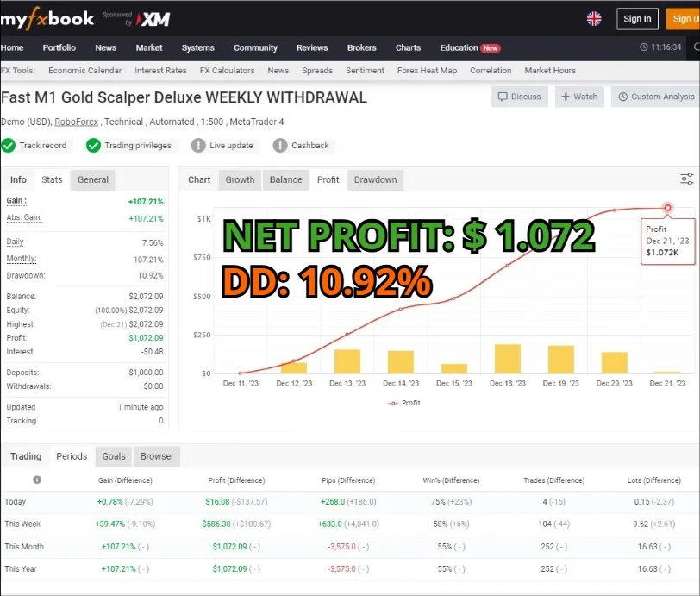This screenshot has height=596, width=700.
Task: Click the Today row gain +0.78%
Action: [109, 502]
